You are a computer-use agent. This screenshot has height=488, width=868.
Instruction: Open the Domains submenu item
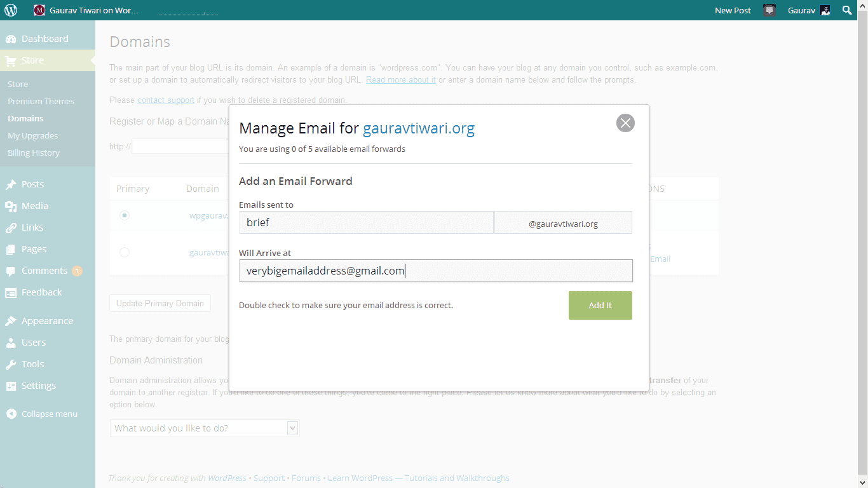click(25, 118)
